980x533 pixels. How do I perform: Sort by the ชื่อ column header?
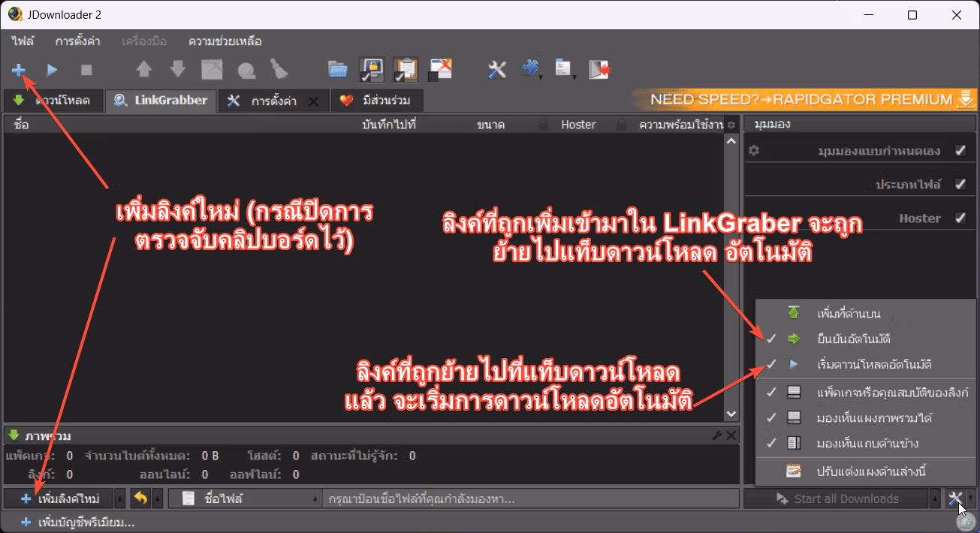(x=21, y=125)
